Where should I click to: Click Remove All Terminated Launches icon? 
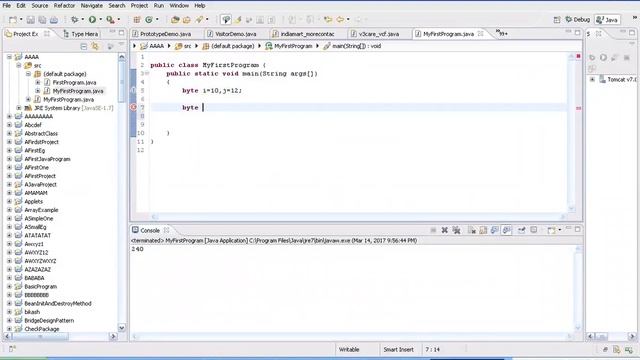456,230
